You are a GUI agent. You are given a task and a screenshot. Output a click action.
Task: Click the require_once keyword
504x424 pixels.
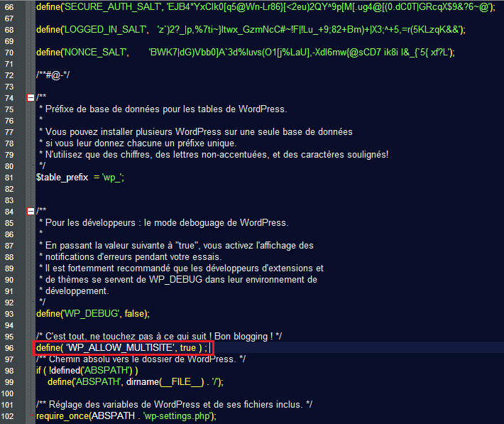(x=62, y=415)
